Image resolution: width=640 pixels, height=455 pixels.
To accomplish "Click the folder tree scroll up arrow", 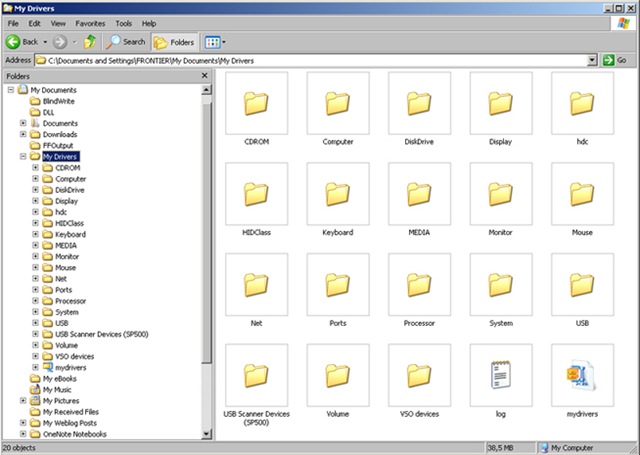I will [207, 90].
